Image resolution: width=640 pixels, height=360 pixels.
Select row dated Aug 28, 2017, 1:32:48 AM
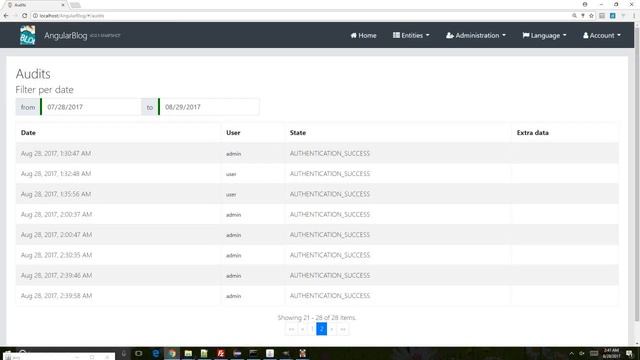(317, 174)
